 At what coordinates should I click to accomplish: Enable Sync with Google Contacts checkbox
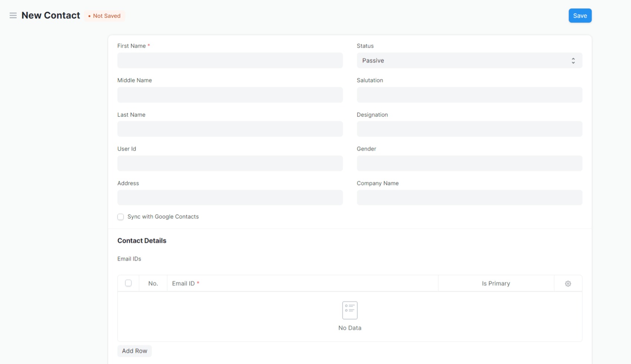click(x=121, y=217)
